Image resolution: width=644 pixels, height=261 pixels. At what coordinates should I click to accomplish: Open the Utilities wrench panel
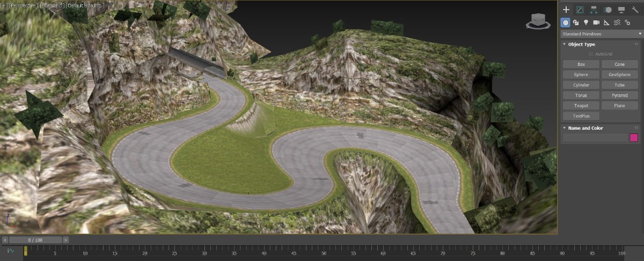(x=635, y=10)
